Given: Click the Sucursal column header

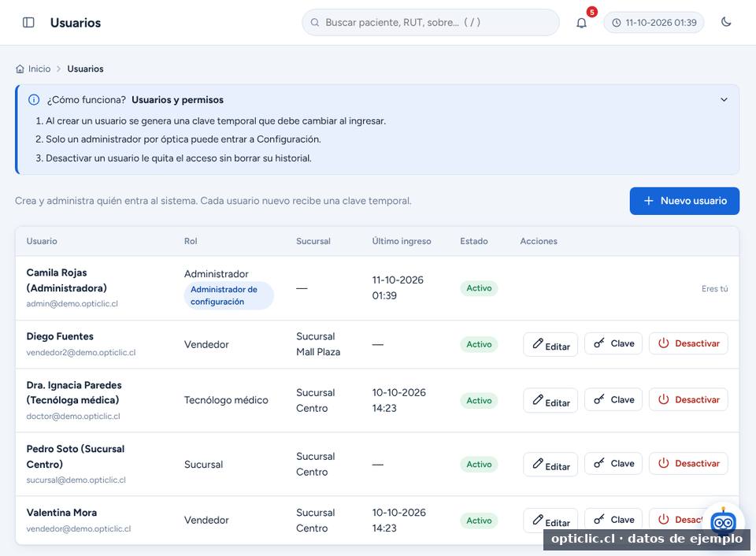Looking at the screenshot, I should 313,241.
